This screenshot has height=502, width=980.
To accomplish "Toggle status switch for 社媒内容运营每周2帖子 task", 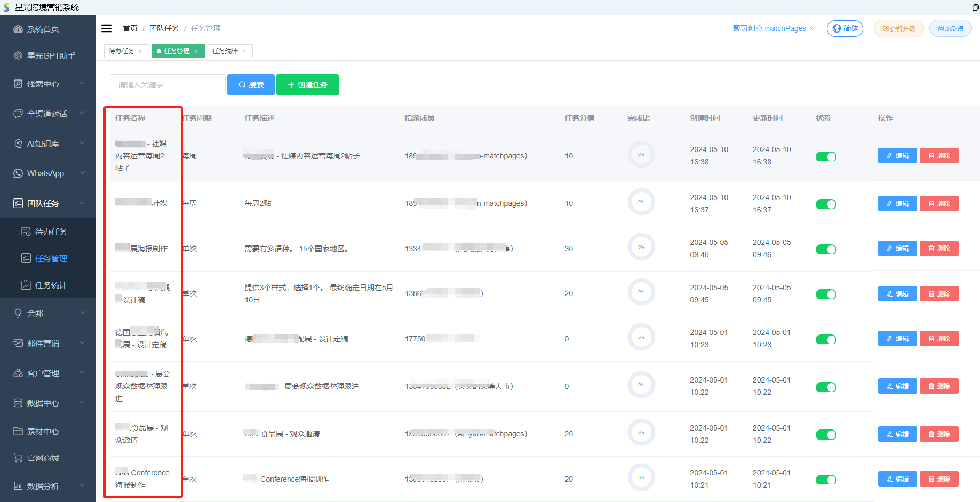I will coord(826,156).
